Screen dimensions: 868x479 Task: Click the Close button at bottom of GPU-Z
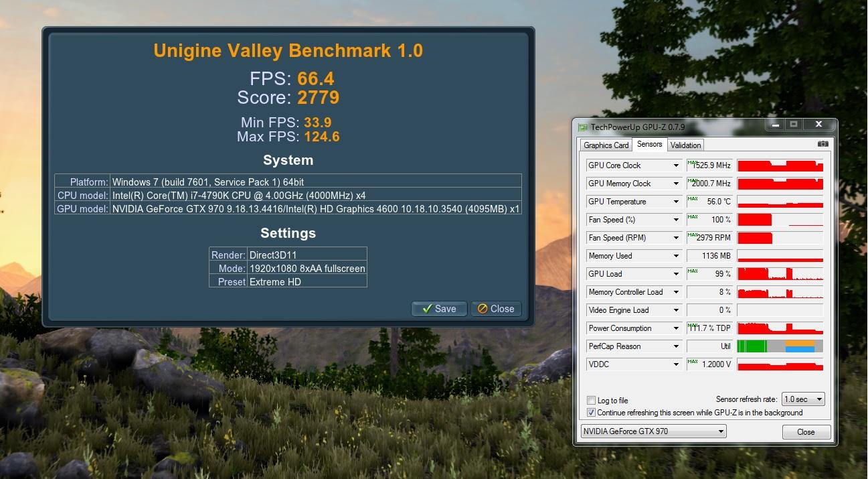point(806,432)
